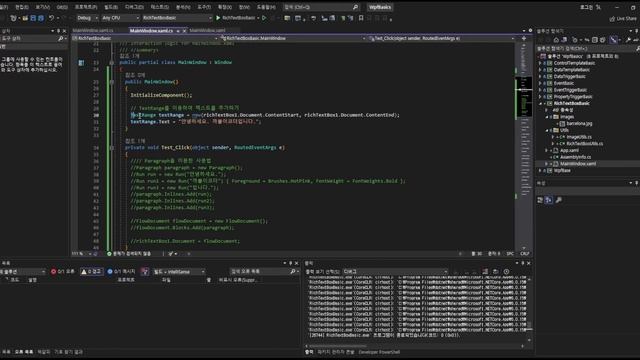The height and width of the screenshot is (360, 640).
Task: Collapse the RichTextBoxBasic project node
Action: click(540, 104)
